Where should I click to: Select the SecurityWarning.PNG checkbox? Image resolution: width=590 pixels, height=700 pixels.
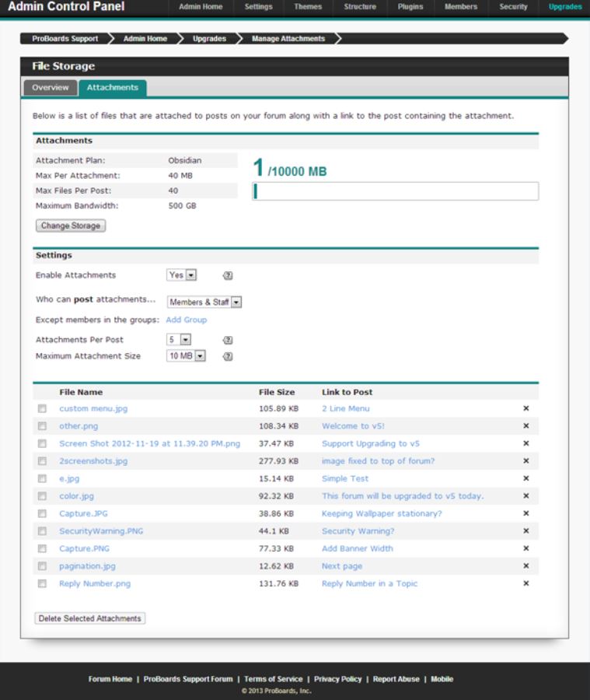42,530
